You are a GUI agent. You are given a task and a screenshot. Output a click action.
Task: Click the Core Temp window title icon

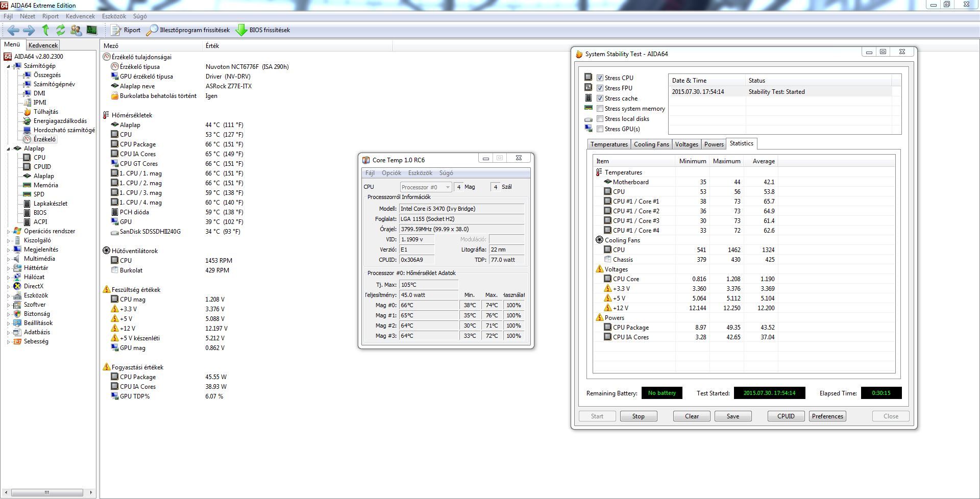365,160
